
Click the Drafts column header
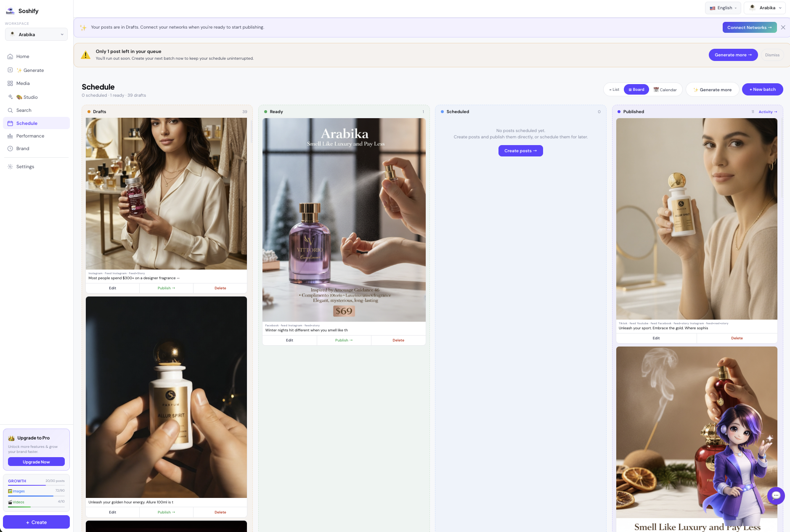(x=167, y=111)
